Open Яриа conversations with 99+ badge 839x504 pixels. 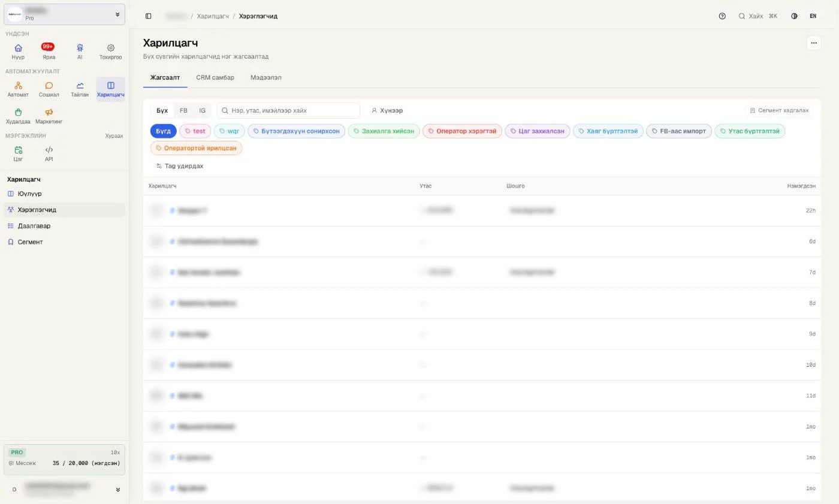click(x=49, y=52)
